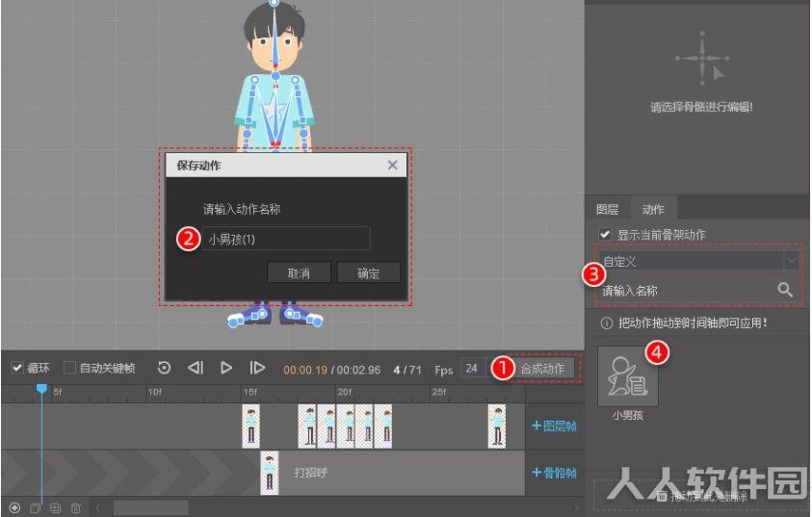This screenshot has height=517, width=812.
Task: Step to the previous frame
Action: (196, 368)
